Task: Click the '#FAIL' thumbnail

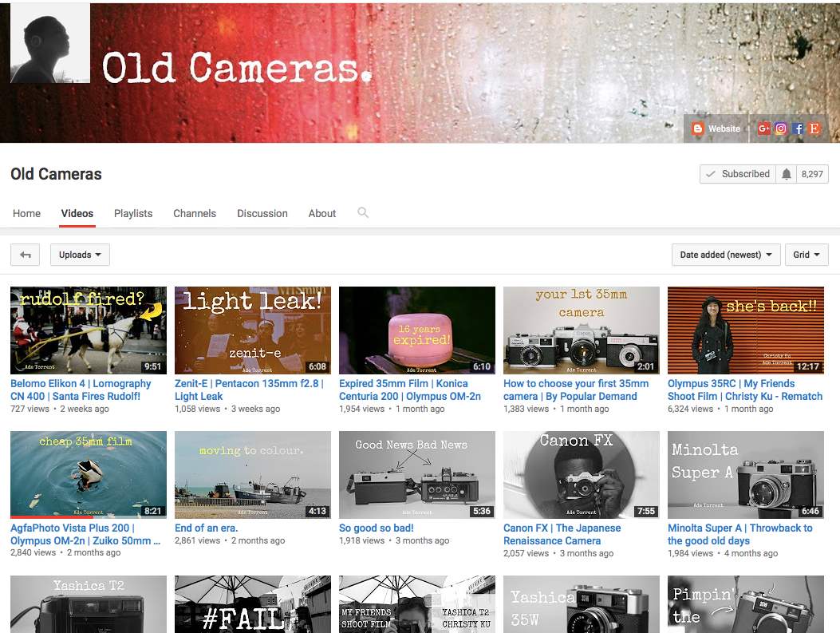Action: 253,604
